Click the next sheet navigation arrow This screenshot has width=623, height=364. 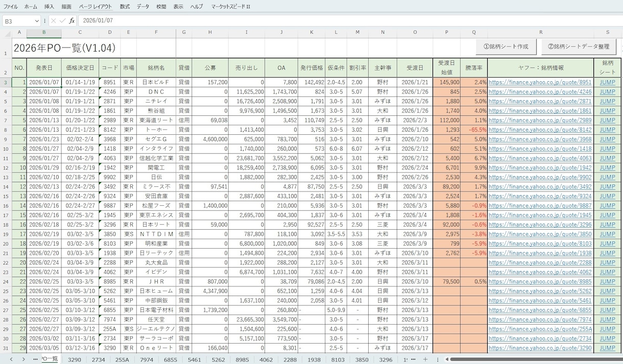[24, 359]
